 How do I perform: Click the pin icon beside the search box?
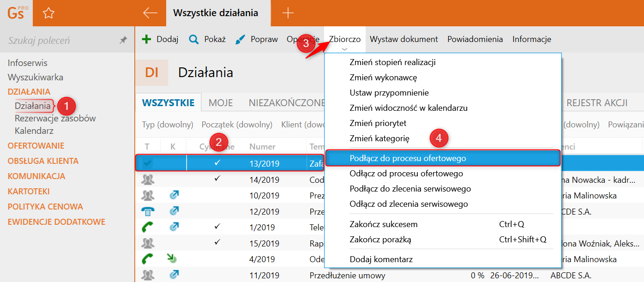point(123,41)
